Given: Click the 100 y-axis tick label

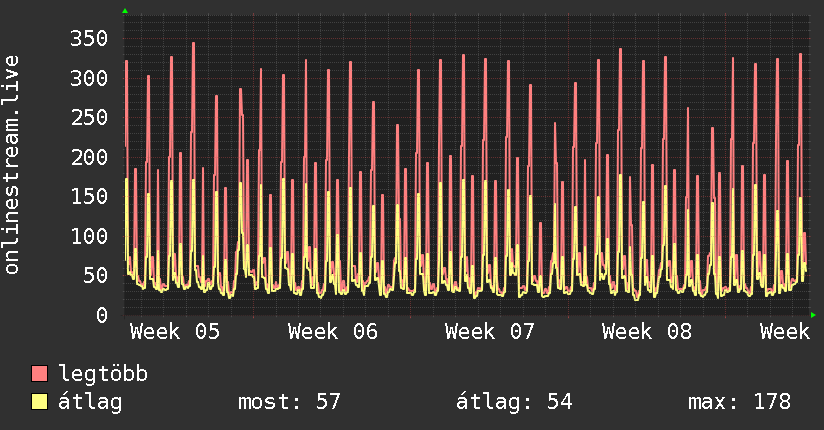Looking at the screenshot, I should [x=88, y=236].
